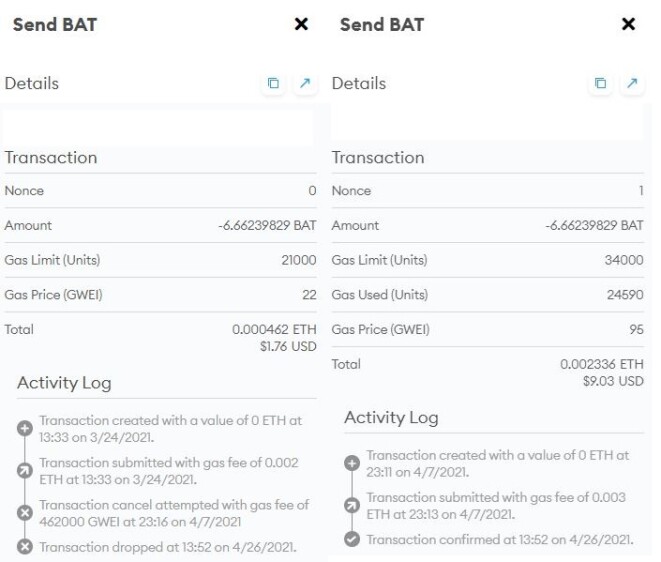Click the plus icon for right transaction created

[352, 463]
